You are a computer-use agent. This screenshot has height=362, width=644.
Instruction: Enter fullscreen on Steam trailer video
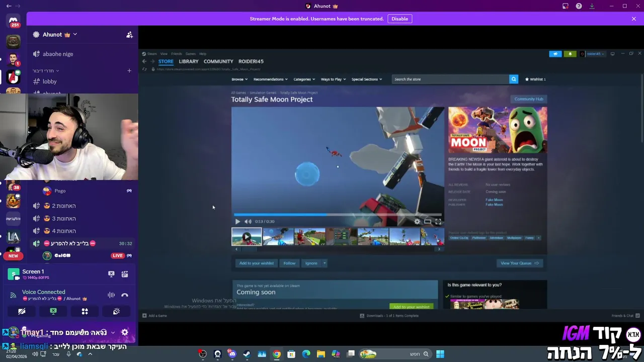coord(438,221)
